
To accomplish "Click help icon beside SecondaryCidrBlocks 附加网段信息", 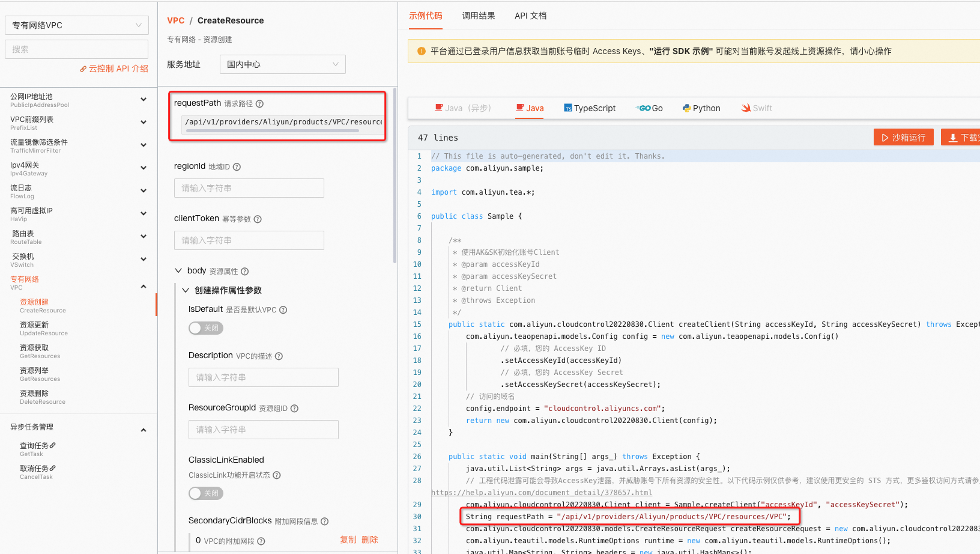I will pos(325,522).
